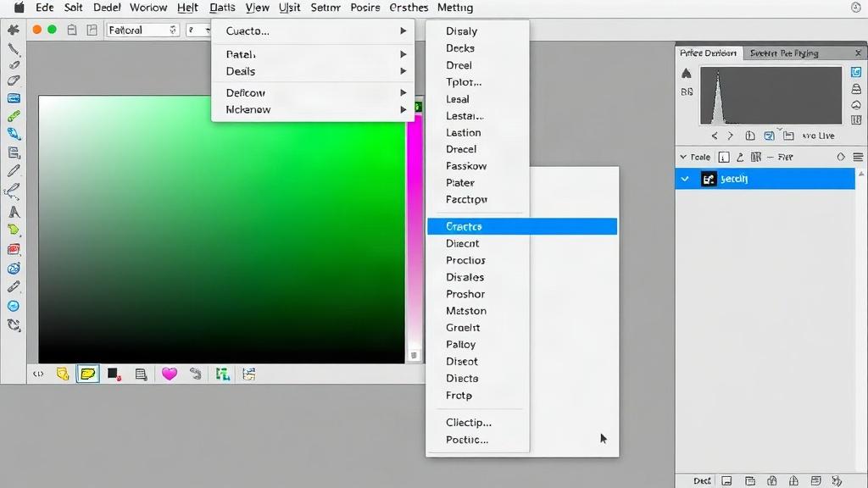Screen dimensions: 868x488
Task: Open the Apple menu
Action: [19, 7]
